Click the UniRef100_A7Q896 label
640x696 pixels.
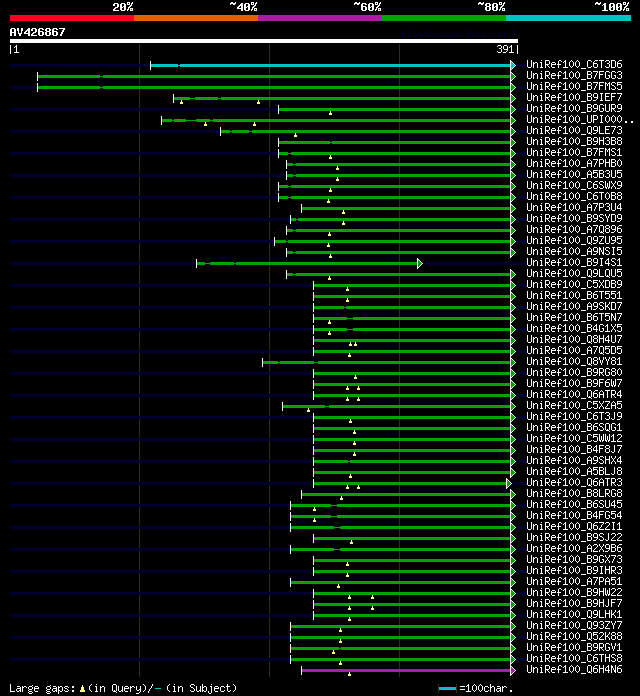[x=574, y=229]
